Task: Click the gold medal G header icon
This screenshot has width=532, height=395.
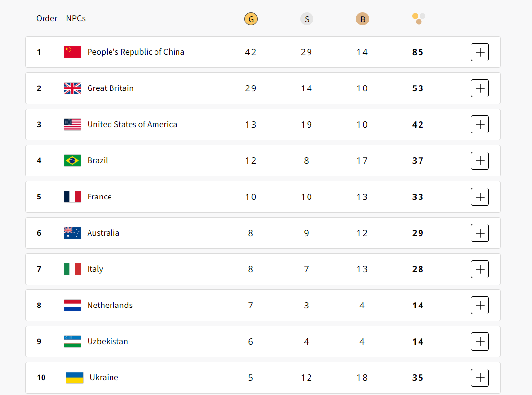Action: point(251,19)
